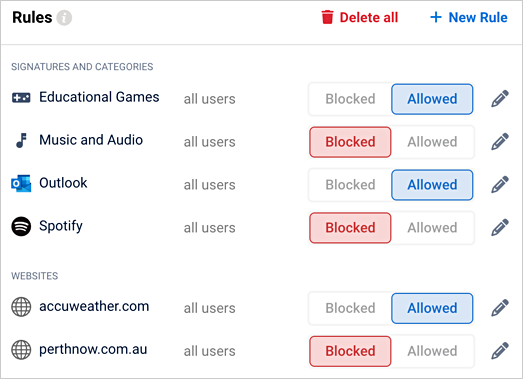Allow perthnow.com.au website
This screenshot has height=379, width=523.
[432, 351]
